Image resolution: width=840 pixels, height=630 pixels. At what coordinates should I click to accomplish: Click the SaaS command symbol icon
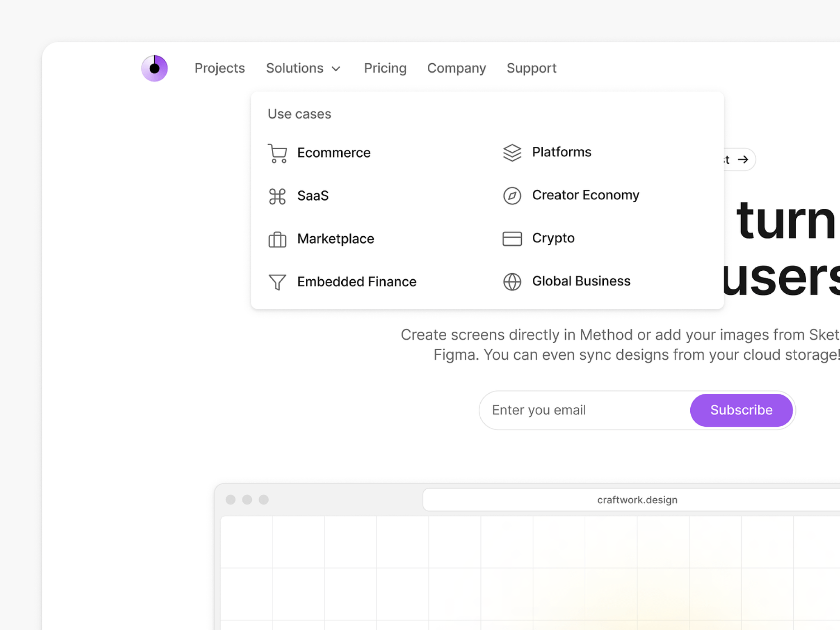277,196
